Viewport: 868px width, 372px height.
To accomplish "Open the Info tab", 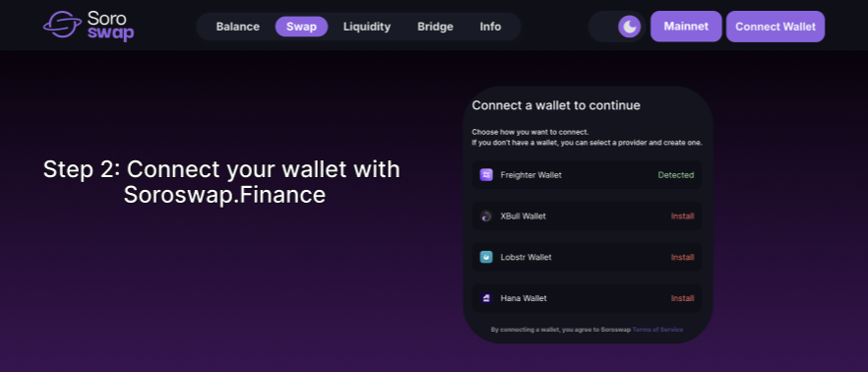I will pos(490,27).
